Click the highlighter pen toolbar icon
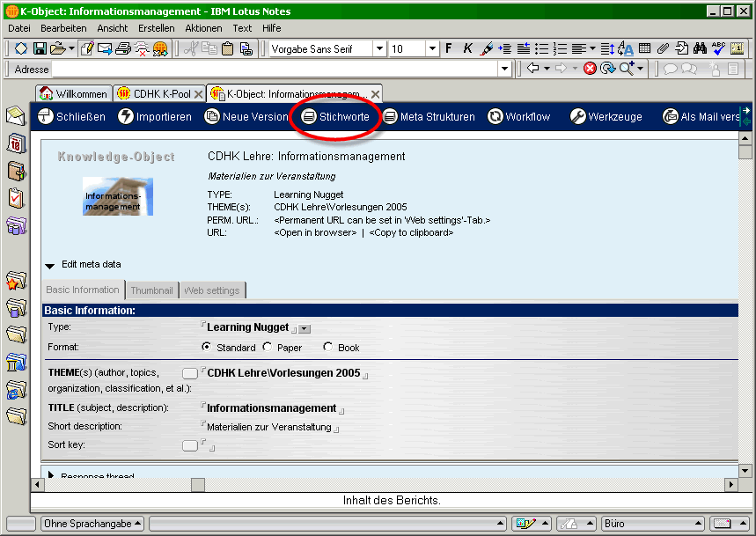Viewport: 756px width, 536px height. (487, 48)
